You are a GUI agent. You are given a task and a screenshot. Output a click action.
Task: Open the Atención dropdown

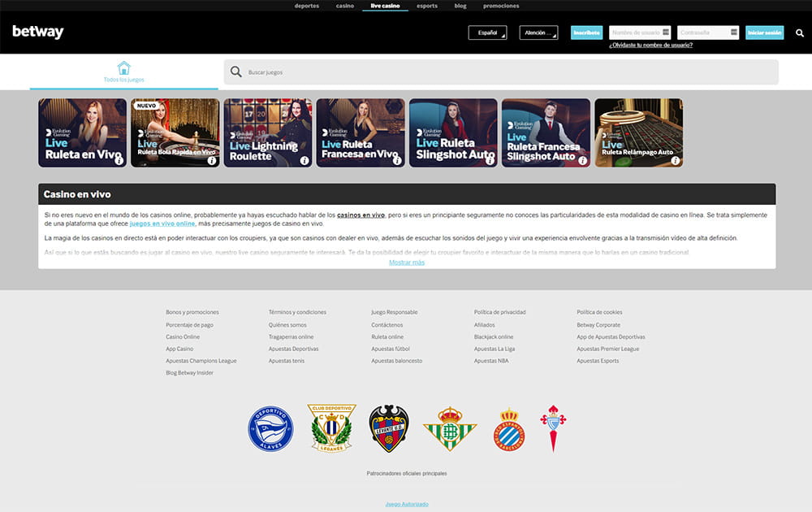tap(538, 33)
